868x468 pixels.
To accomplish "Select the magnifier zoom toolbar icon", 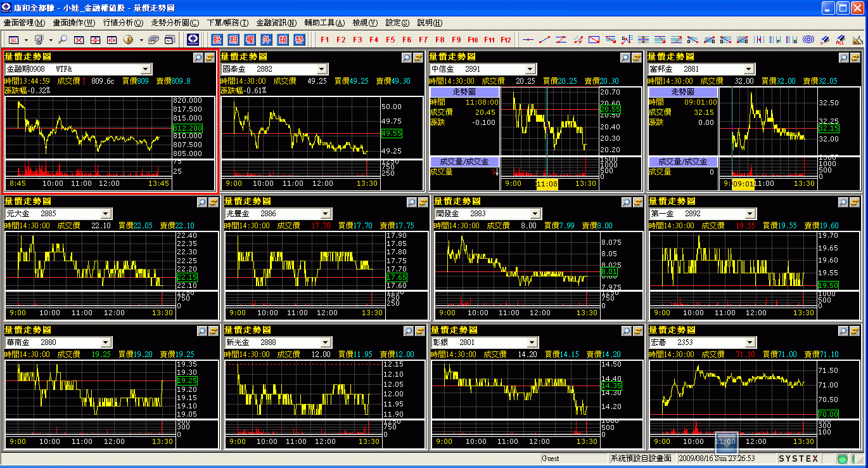I will pyautogui.click(x=63, y=39).
